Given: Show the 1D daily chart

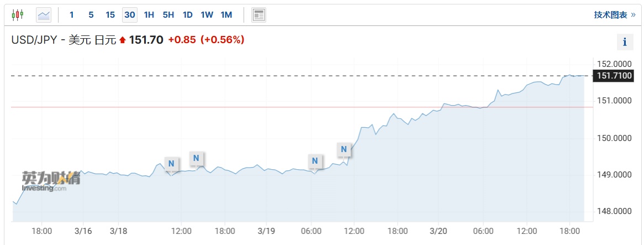Looking at the screenshot, I should point(188,15).
